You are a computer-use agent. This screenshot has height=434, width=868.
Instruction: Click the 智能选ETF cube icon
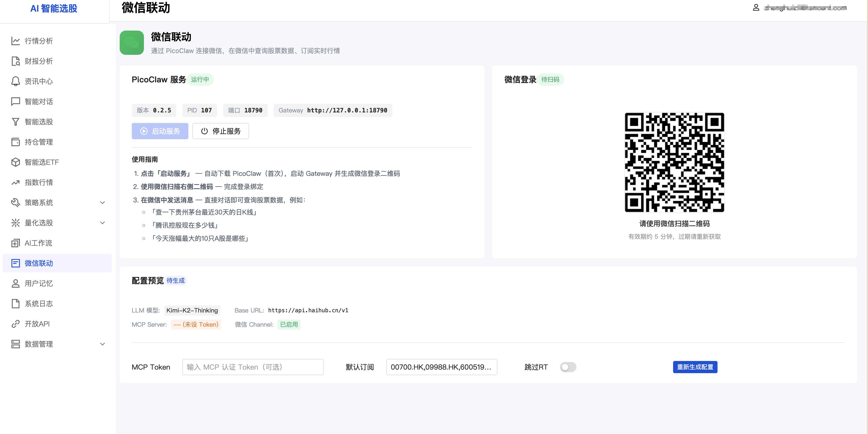[15, 162]
